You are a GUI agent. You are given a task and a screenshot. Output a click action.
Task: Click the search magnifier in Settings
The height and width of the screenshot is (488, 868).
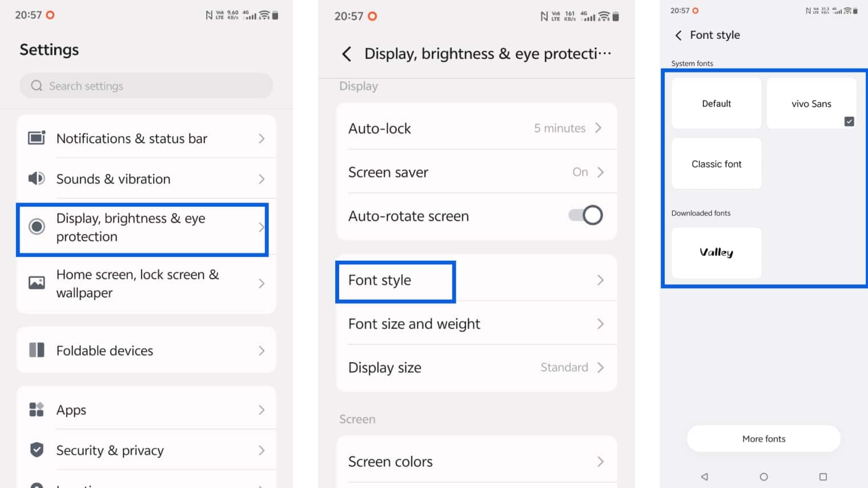pyautogui.click(x=36, y=86)
